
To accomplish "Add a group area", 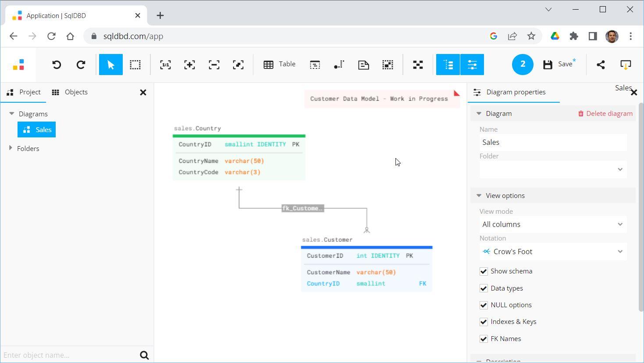I will [388, 65].
